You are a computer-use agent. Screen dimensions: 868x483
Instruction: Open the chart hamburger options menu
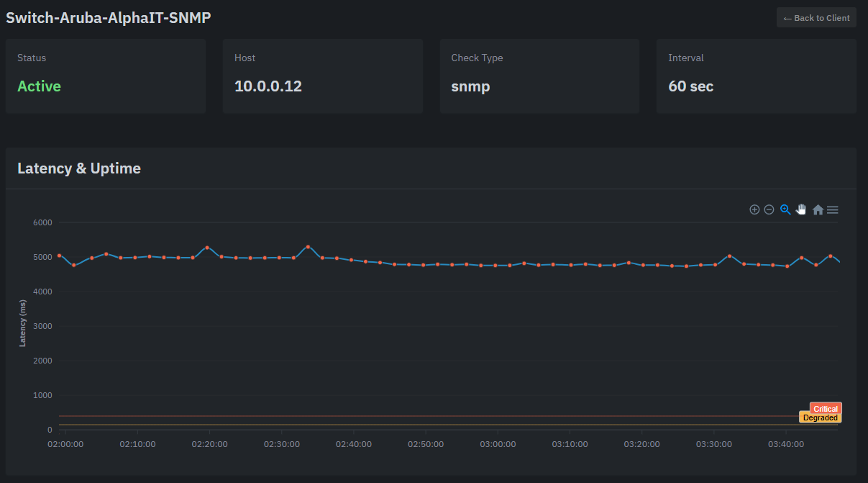click(x=832, y=209)
